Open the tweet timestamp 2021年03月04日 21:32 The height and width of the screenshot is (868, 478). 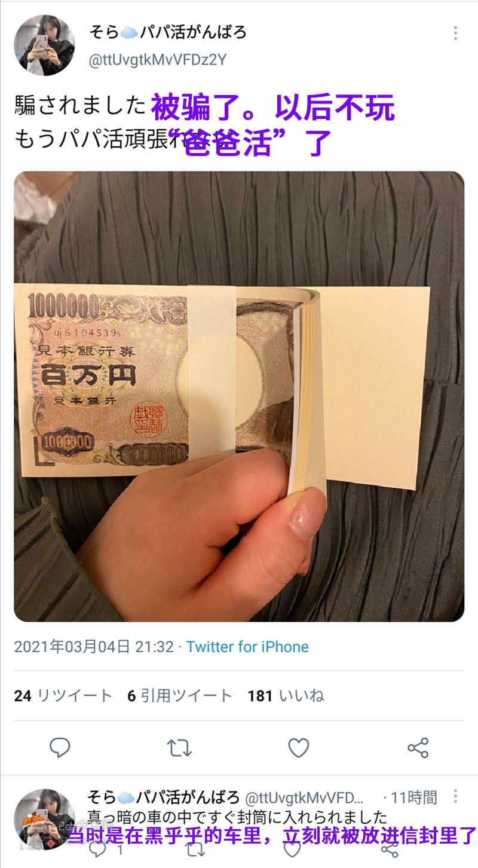point(94,647)
